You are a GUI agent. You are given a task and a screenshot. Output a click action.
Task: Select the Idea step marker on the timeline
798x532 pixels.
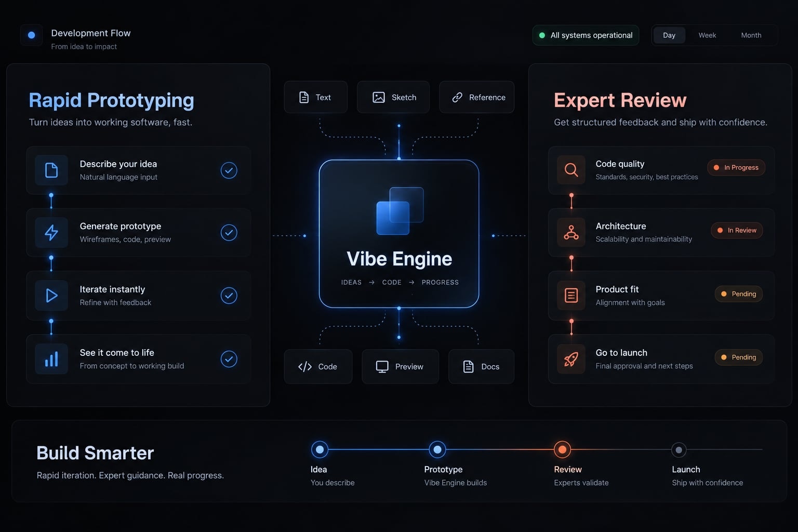[320, 449]
